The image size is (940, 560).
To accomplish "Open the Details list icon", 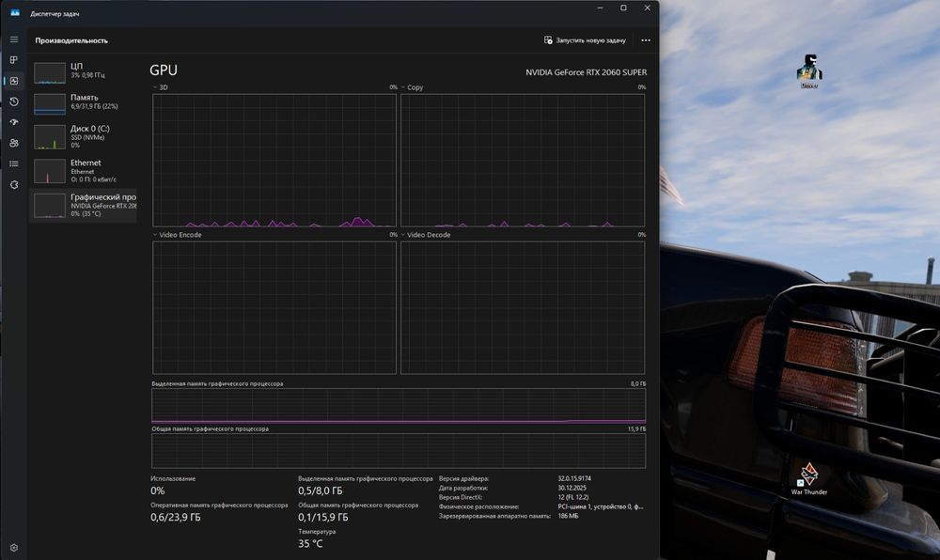I will coord(14,163).
